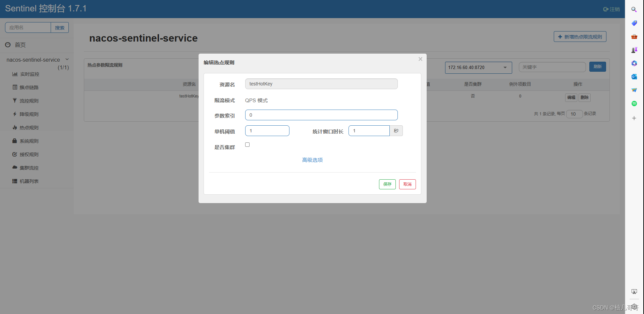This screenshot has height=314, width=644.
Task: Click the 首页 dashboard clock icon
Action: [8, 45]
